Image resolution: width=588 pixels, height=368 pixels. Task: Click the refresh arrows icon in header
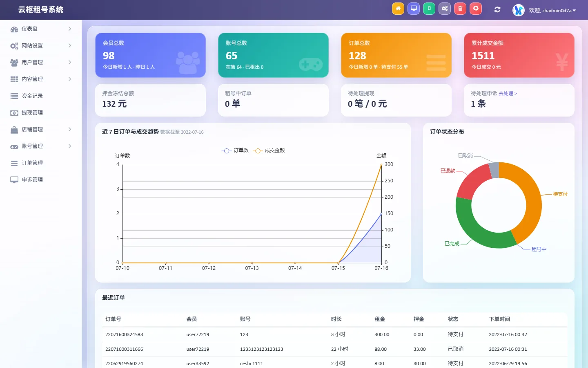497,10
